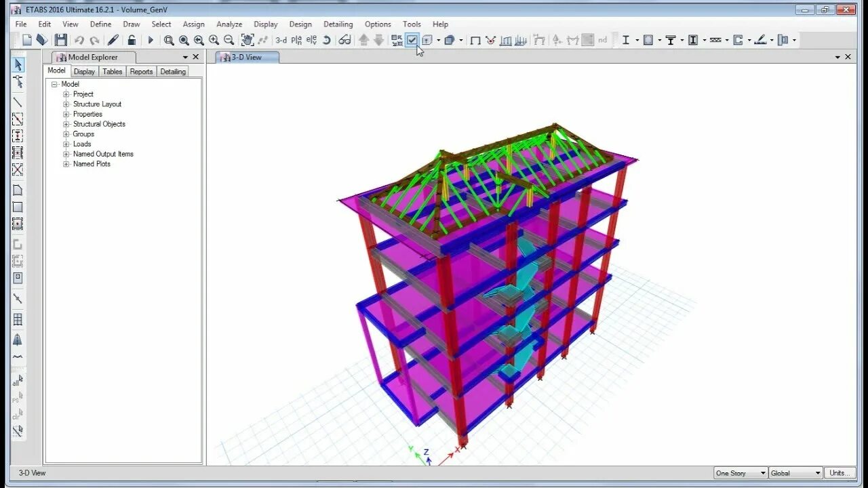Viewport: 868px width, 488px height.
Task: Select the Pan hand tool
Action: click(x=248, y=40)
